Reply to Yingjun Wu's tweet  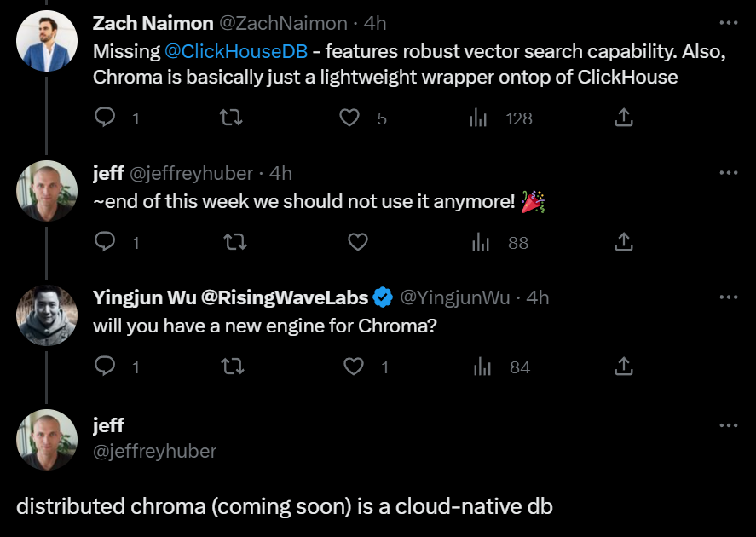click(x=105, y=367)
